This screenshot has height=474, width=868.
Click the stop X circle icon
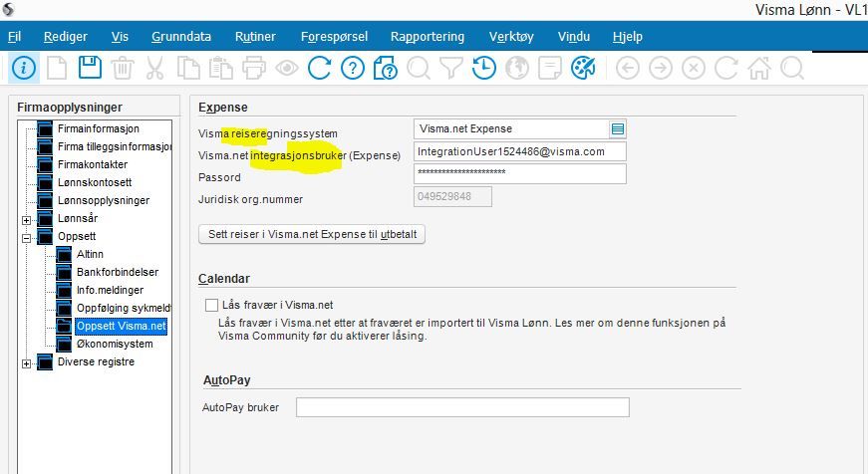tap(693, 68)
